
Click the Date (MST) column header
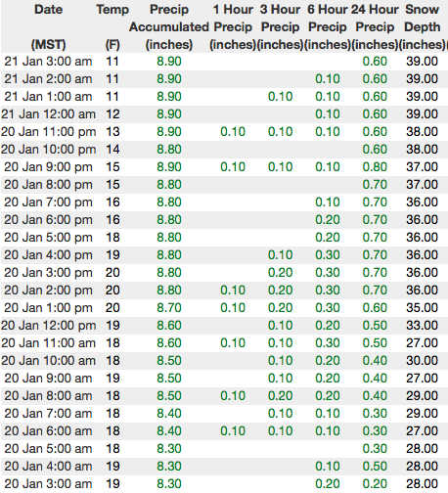(x=48, y=26)
